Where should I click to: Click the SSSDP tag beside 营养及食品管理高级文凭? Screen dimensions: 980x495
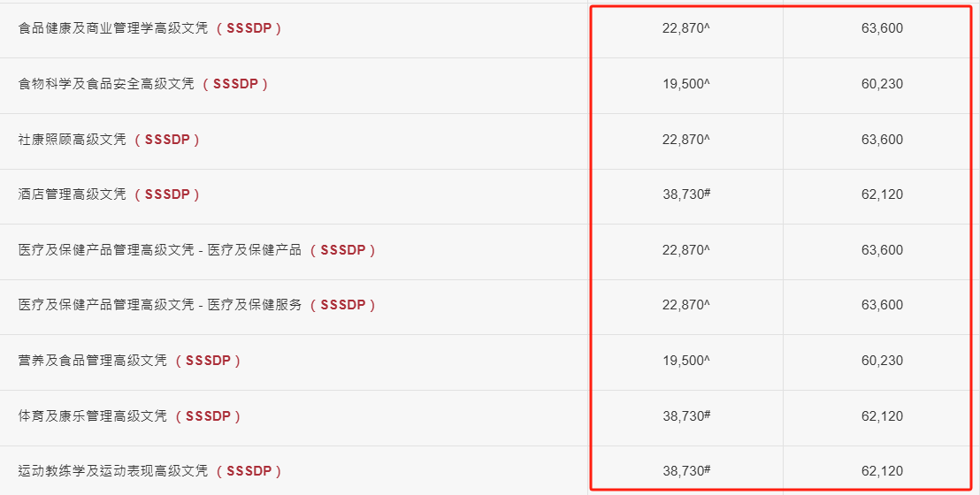click(208, 361)
